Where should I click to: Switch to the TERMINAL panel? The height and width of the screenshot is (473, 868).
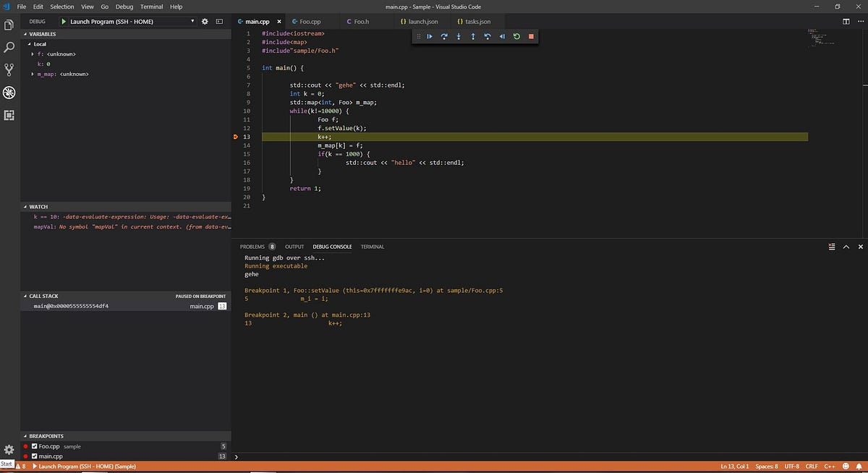(372, 247)
